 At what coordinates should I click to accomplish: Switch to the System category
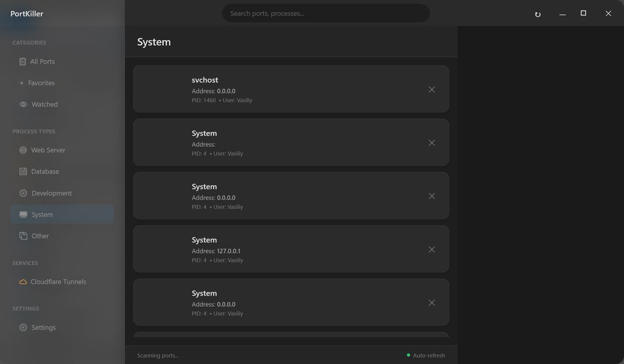[x=42, y=215]
